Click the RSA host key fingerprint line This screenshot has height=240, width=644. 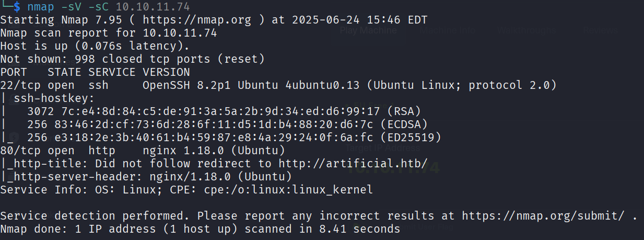[224, 111]
